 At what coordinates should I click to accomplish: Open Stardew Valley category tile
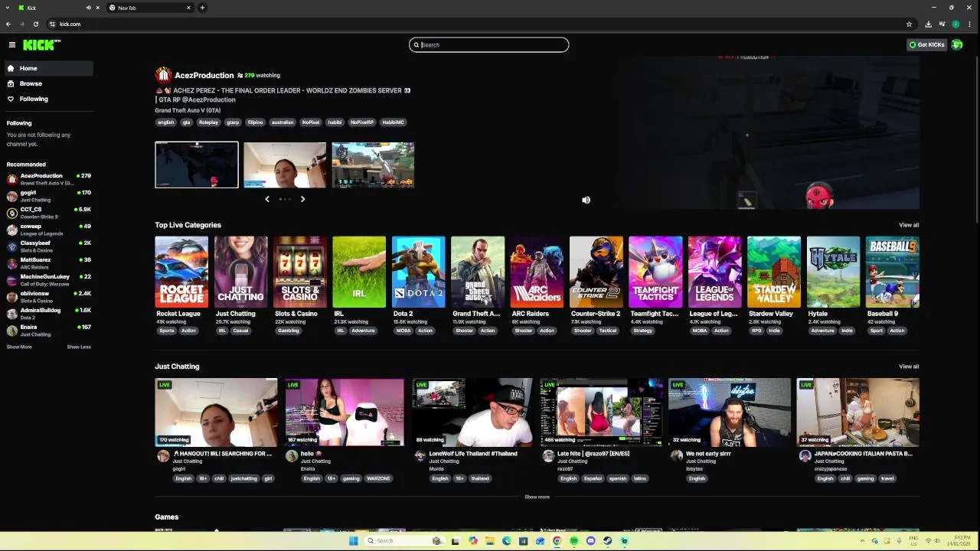pyautogui.click(x=774, y=272)
